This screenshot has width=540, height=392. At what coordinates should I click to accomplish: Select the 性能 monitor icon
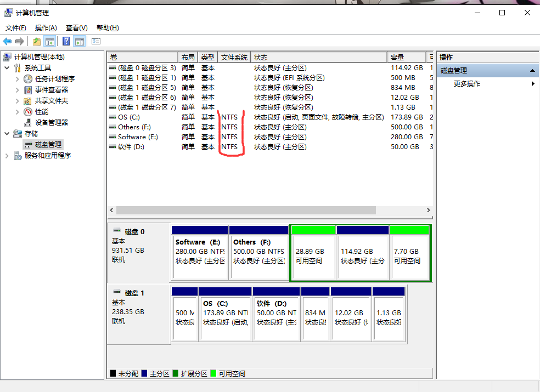point(28,112)
